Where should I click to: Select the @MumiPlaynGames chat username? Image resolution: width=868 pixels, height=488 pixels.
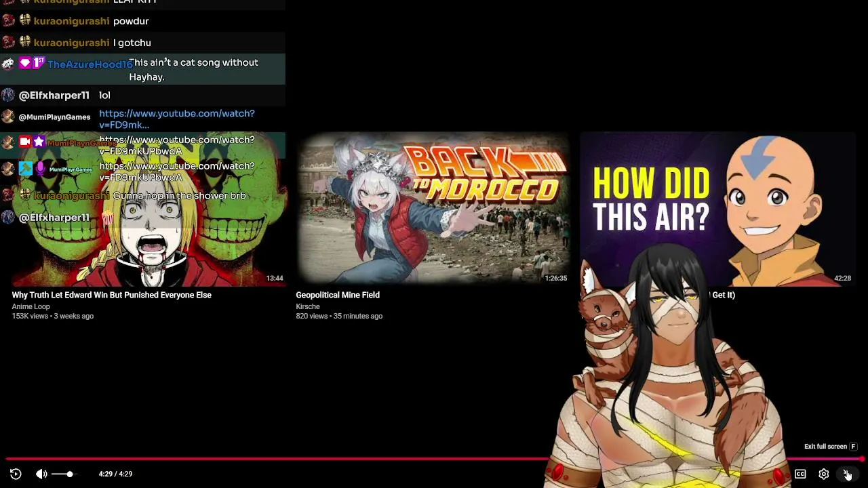pyautogui.click(x=54, y=117)
